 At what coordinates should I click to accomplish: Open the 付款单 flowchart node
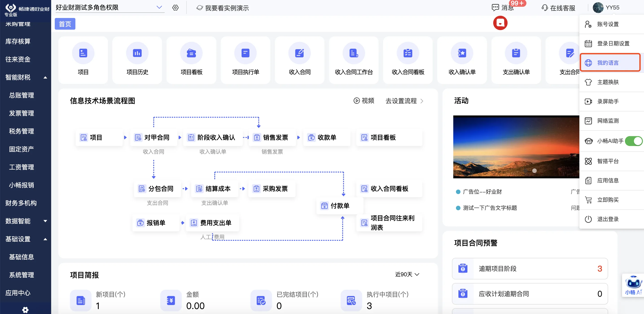pos(340,206)
